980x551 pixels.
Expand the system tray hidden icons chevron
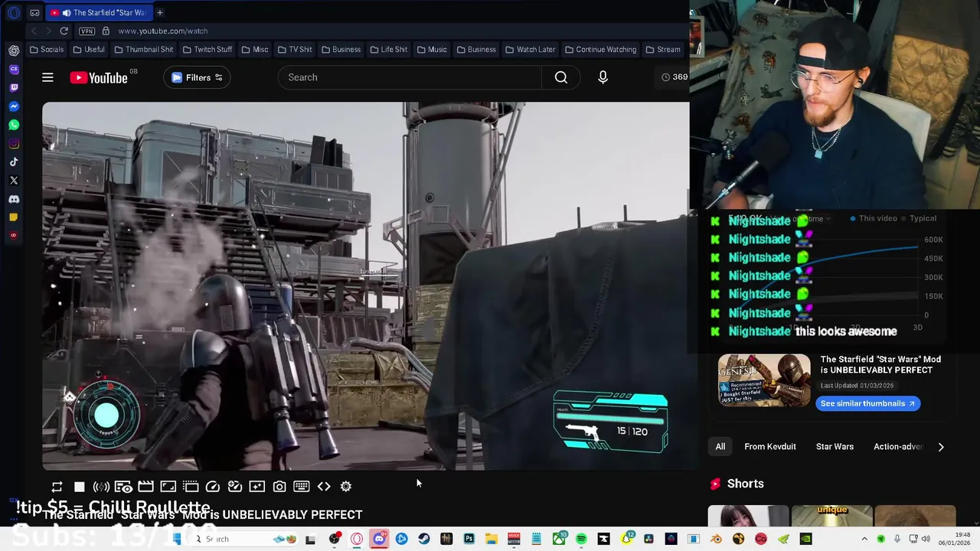[864, 539]
